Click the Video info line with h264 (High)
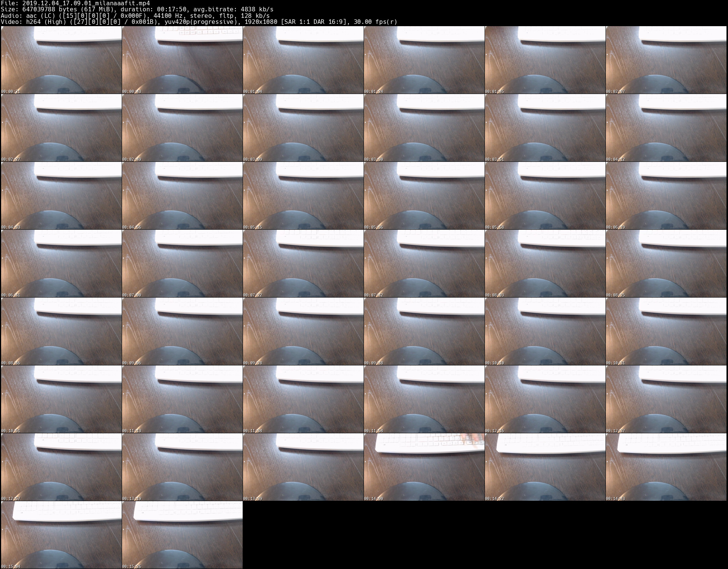 click(x=199, y=22)
